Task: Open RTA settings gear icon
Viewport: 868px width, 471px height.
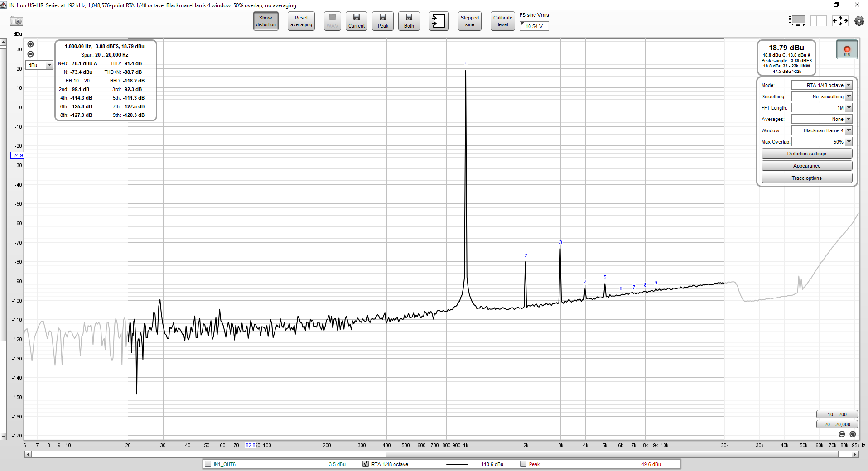Action: click(x=859, y=21)
